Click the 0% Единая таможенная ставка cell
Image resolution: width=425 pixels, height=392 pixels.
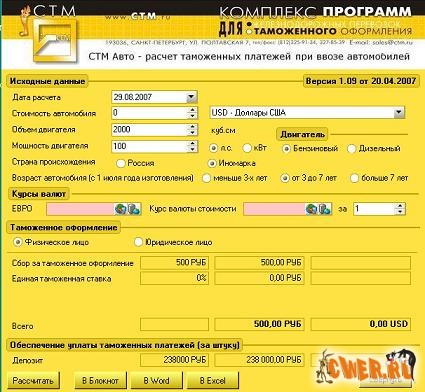[x=174, y=278]
